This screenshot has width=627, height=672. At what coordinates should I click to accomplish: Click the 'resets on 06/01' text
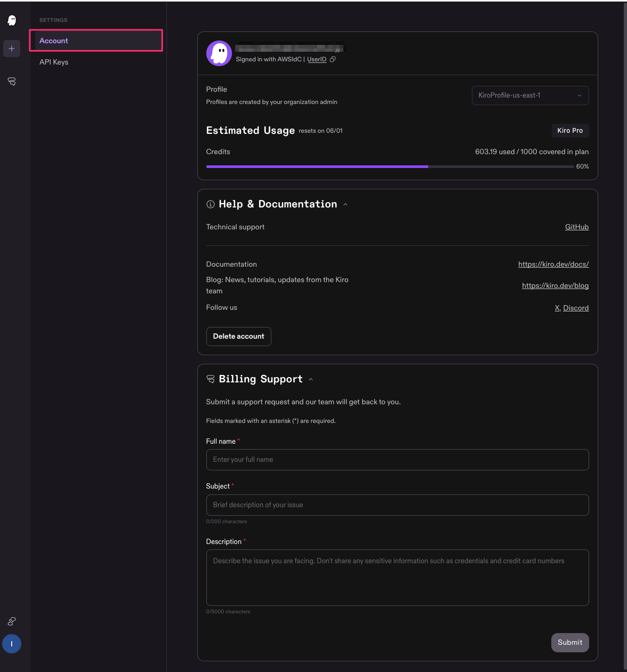tap(320, 131)
